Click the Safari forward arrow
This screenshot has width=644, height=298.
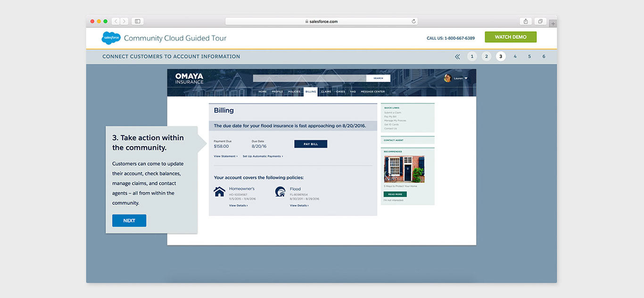[x=124, y=21]
